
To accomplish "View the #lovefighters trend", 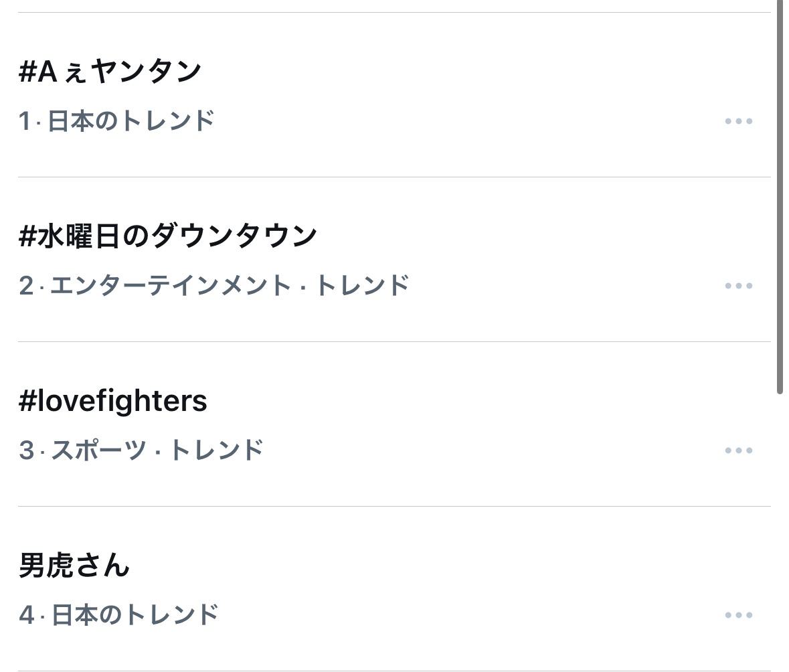I will [x=113, y=401].
